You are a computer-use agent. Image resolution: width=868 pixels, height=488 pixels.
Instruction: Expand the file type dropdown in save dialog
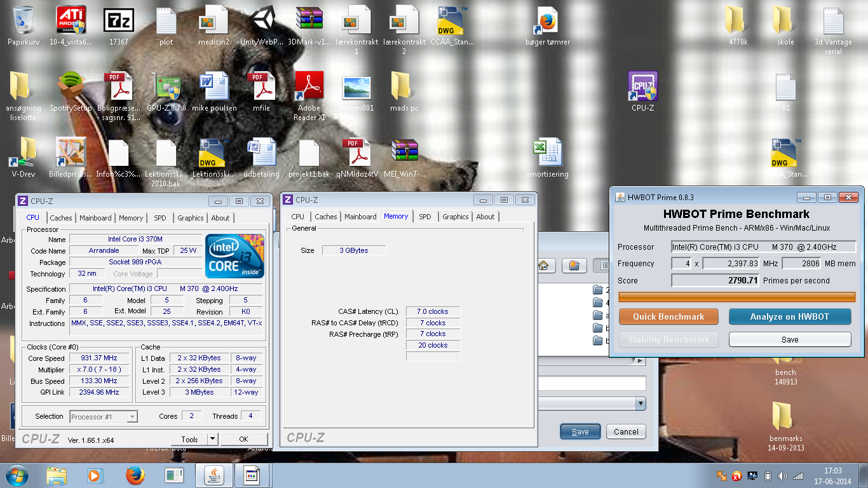click(641, 403)
